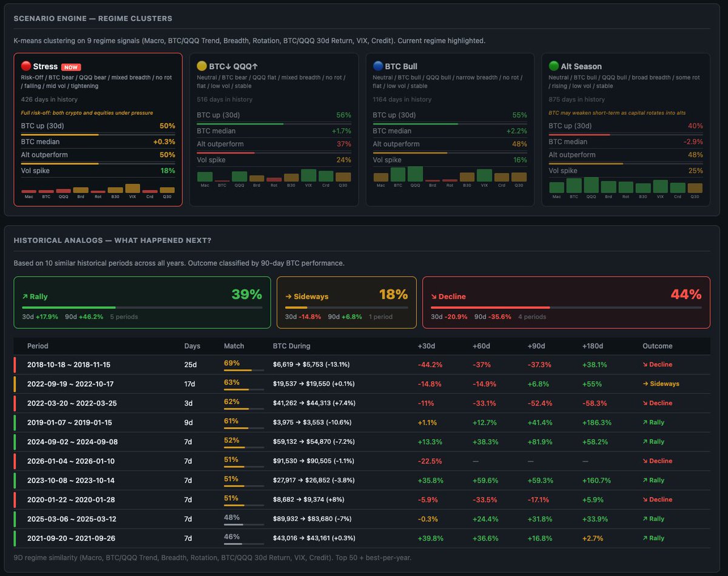Viewport: 728px width, 576px height.
Task: Click the Decline down-arrow icon
Action: tap(433, 297)
